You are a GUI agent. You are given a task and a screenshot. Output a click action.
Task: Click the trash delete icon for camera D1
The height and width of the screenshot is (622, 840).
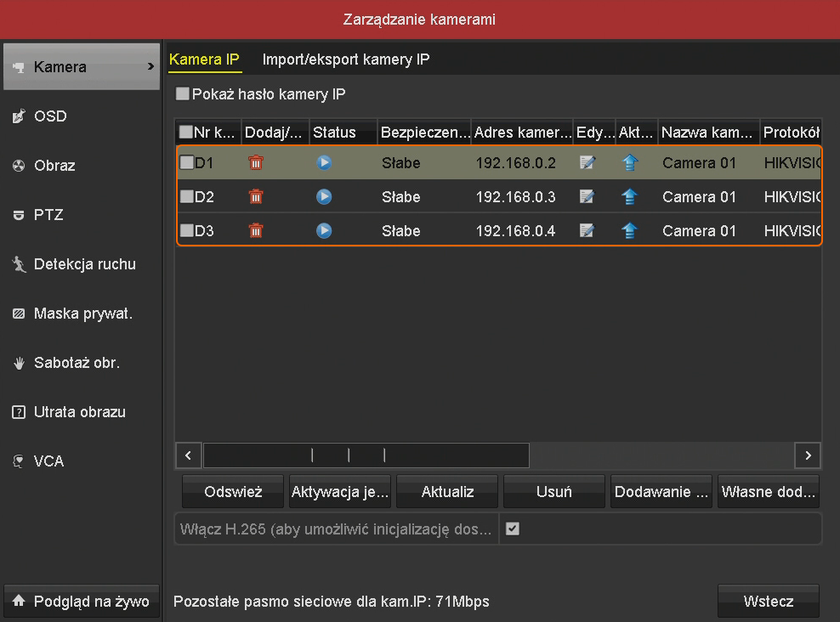tap(255, 162)
